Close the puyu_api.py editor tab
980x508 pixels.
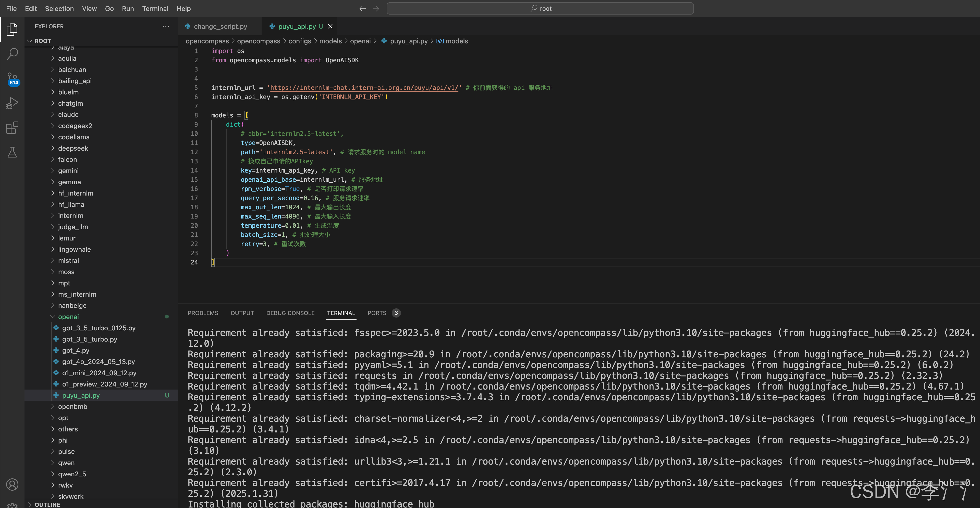coord(330,26)
